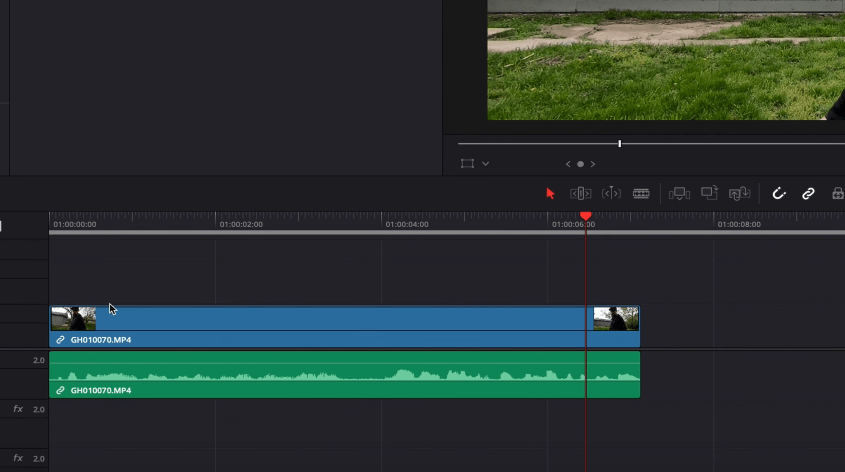Click 01:00:08:00 on the timeline ruler
845x472 pixels.
pos(739,224)
